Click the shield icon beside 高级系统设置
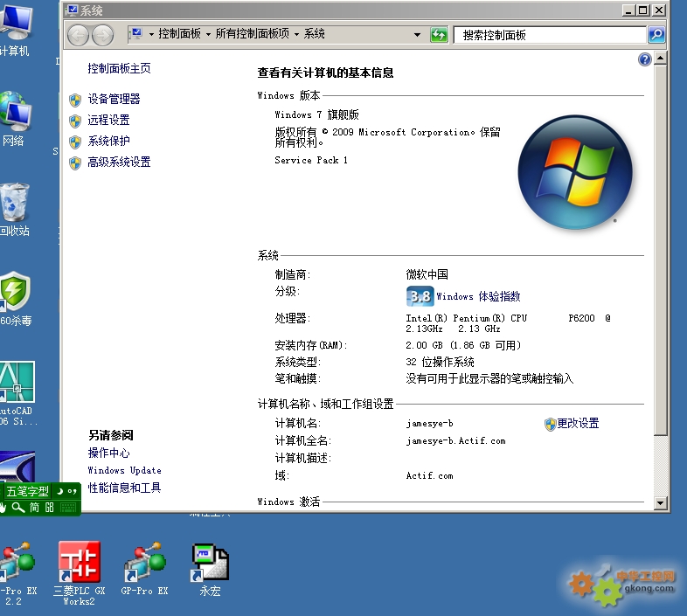Image resolution: width=687 pixels, height=616 pixels. [75, 163]
